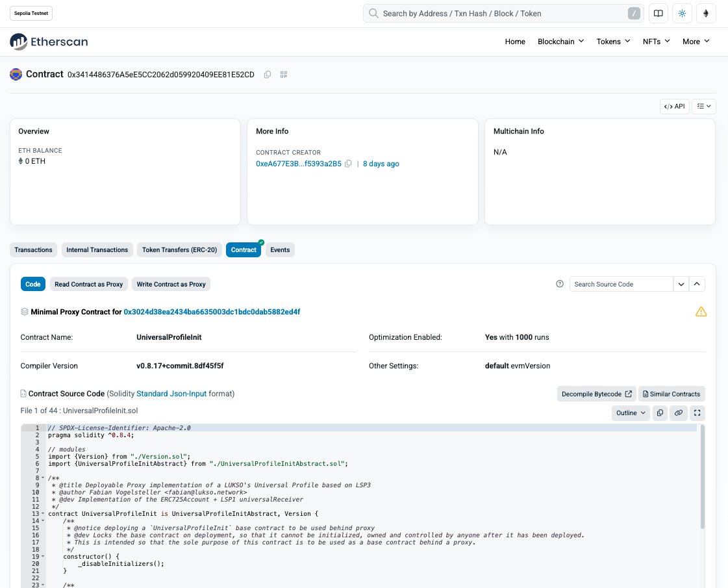Open the Tokens dropdown menu
This screenshot has width=728, height=588.
[613, 42]
